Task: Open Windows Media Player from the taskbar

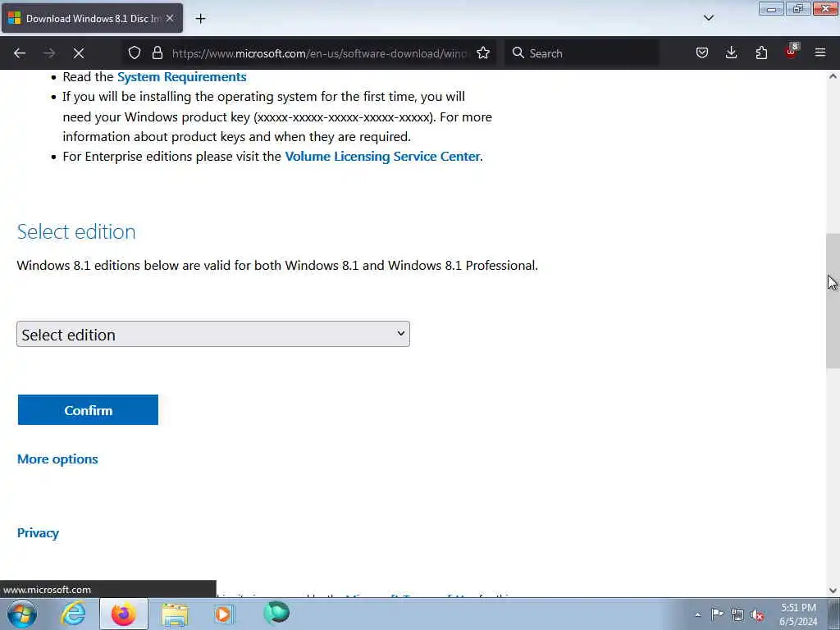Action: (x=225, y=614)
